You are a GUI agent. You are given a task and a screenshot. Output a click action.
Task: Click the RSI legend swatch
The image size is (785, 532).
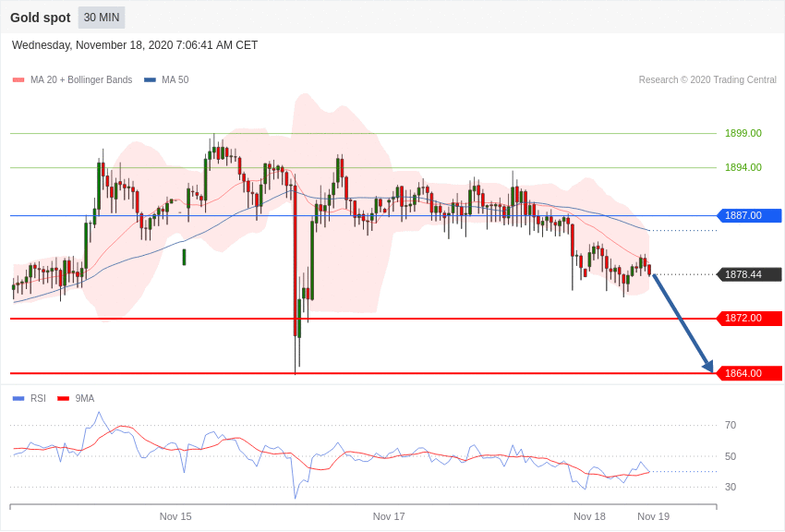(18, 398)
